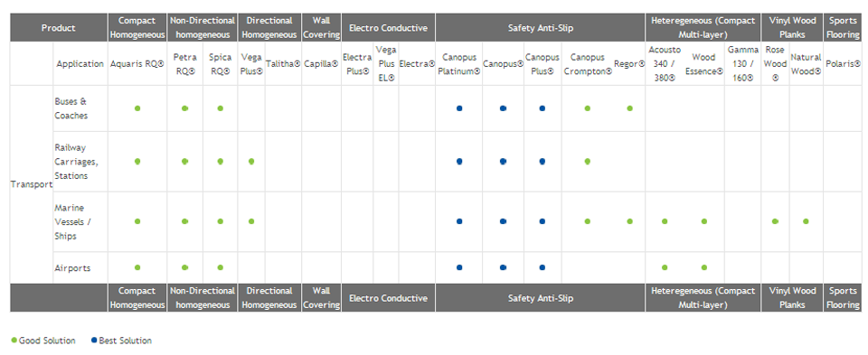Click the green dot for Natural Wood Marine Vessels

806,221
